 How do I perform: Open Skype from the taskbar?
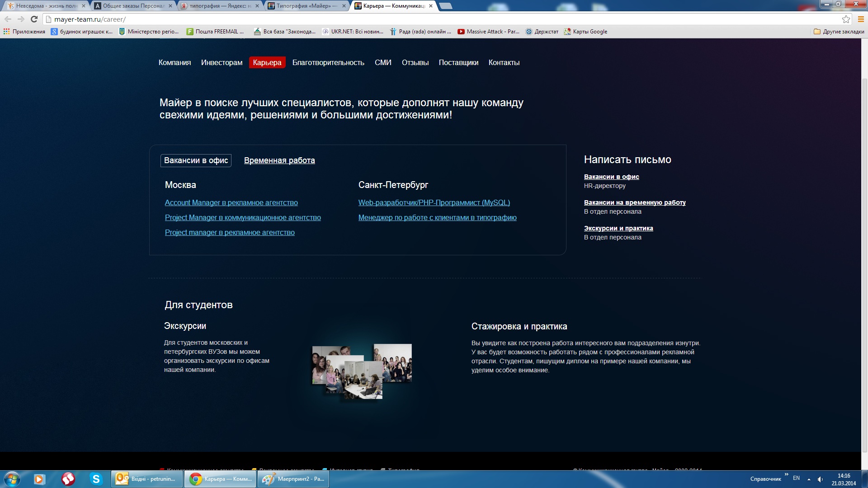tap(96, 479)
